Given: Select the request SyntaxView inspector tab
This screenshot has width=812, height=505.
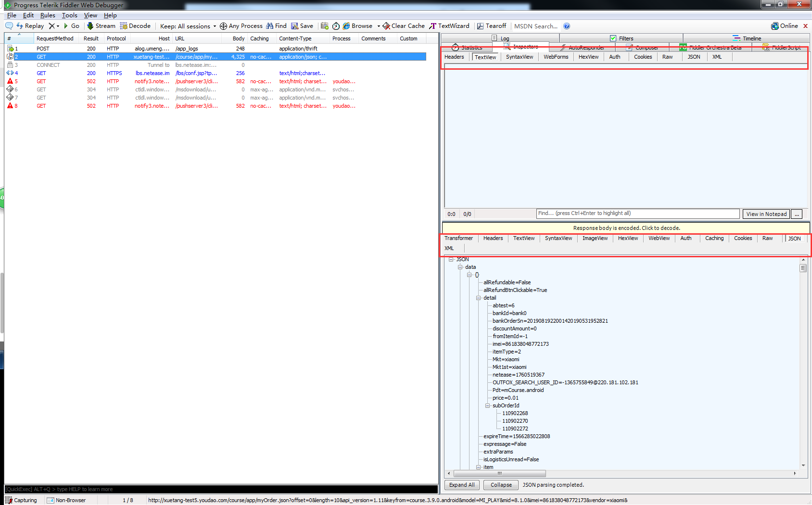Looking at the screenshot, I should [520, 57].
